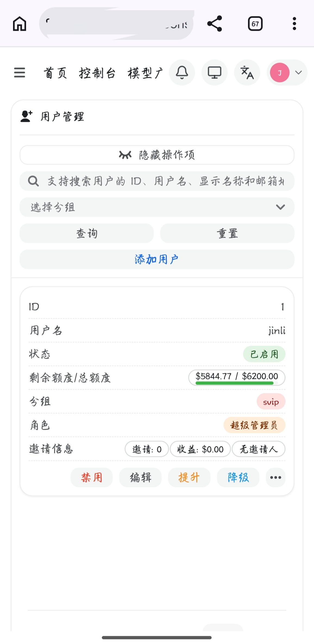Open 控制台 nav item
The image size is (314, 644).
[97, 73]
